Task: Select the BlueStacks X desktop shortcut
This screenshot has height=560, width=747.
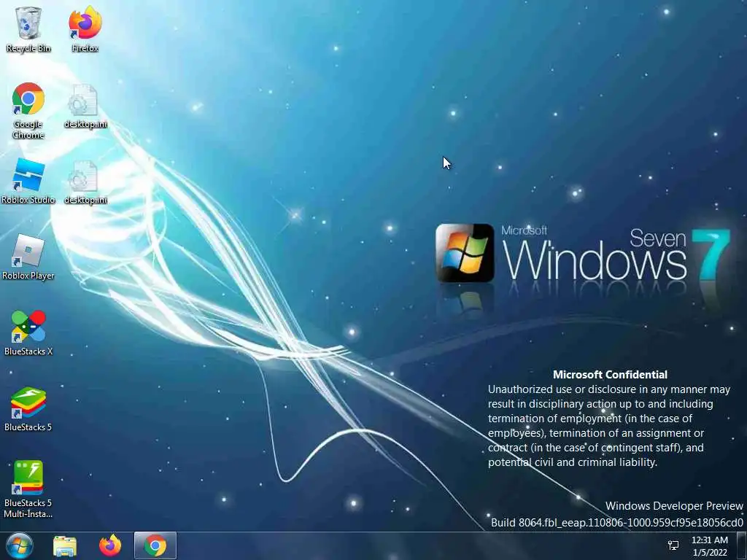Action: [x=28, y=332]
